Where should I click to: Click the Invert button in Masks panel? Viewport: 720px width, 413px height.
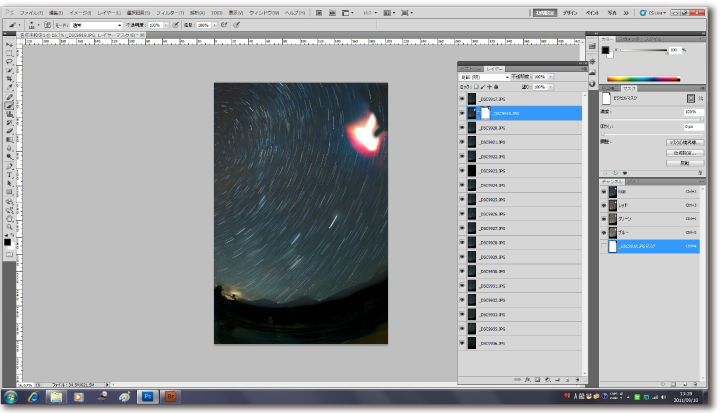(x=684, y=162)
